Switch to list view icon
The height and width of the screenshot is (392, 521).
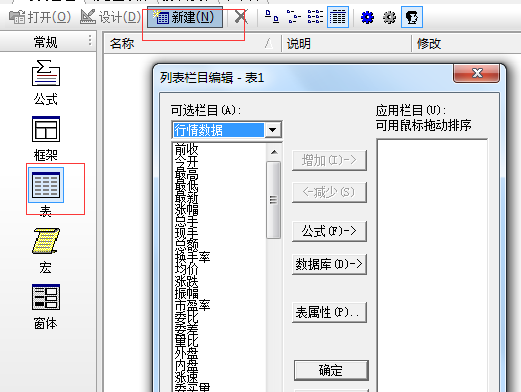[315, 17]
